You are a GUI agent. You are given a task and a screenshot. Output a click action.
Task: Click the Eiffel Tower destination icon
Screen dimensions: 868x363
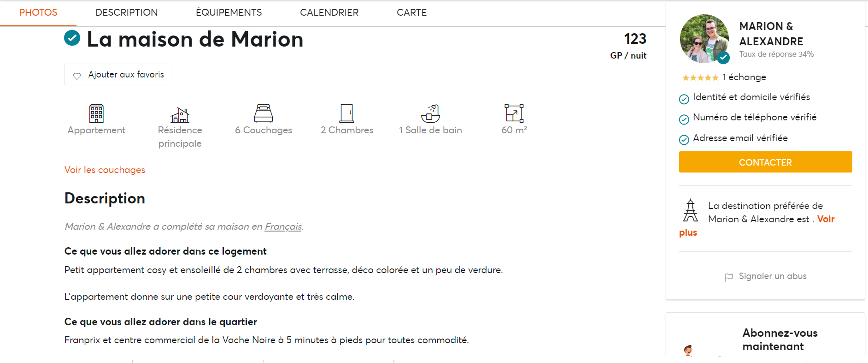pyautogui.click(x=690, y=211)
